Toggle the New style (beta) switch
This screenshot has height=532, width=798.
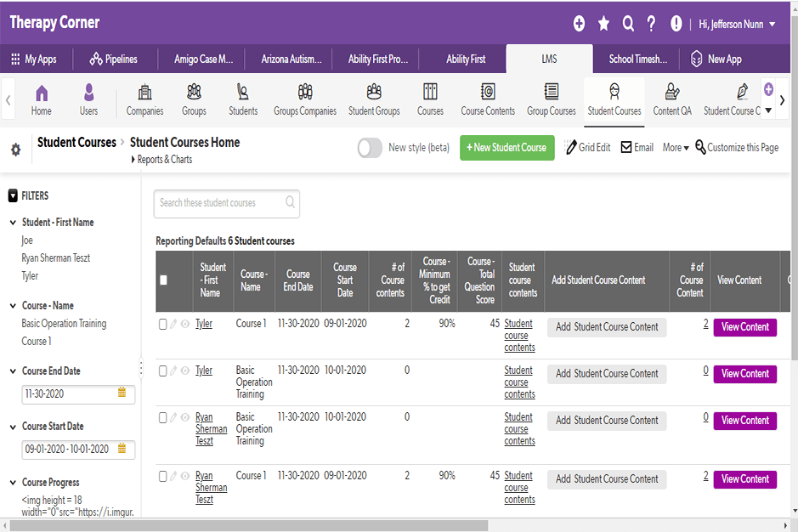coord(370,148)
